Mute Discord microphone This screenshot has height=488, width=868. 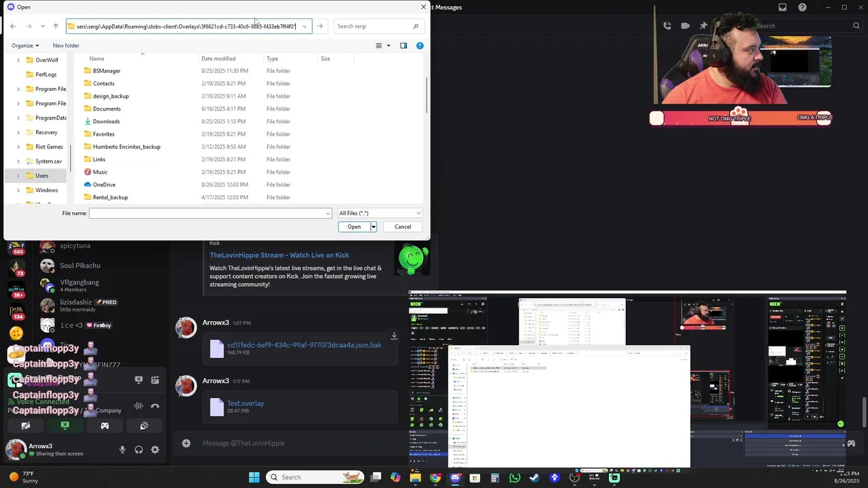[x=123, y=449]
